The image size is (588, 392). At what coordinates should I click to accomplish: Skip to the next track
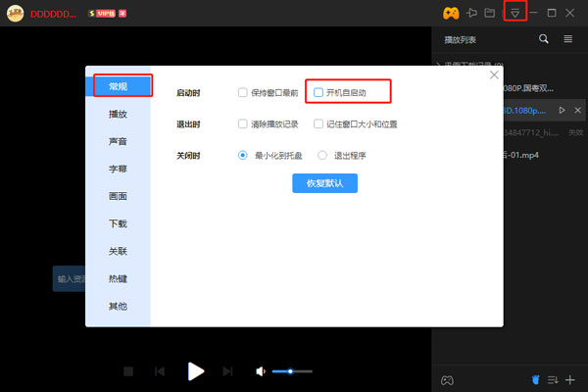pyautogui.click(x=227, y=371)
